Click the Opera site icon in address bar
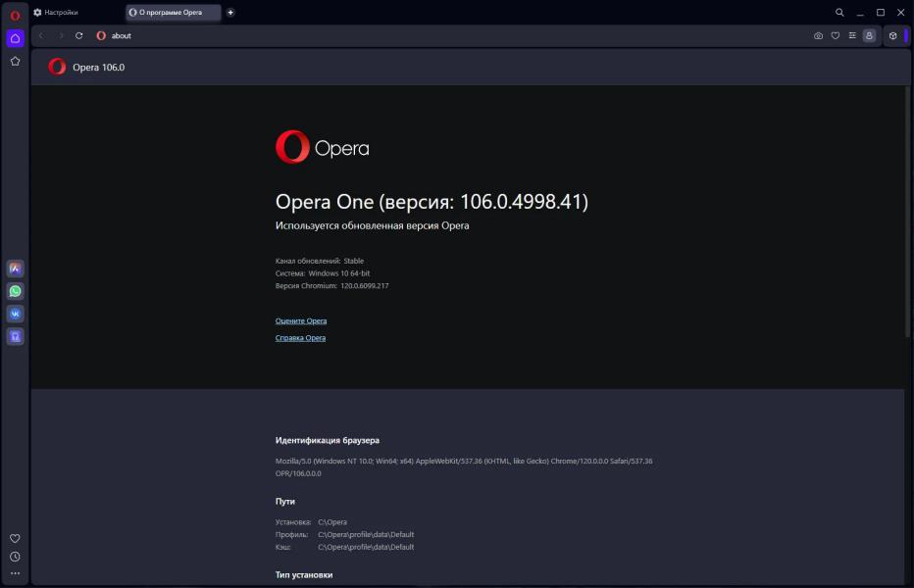The image size is (914, 588). point(101,35)
